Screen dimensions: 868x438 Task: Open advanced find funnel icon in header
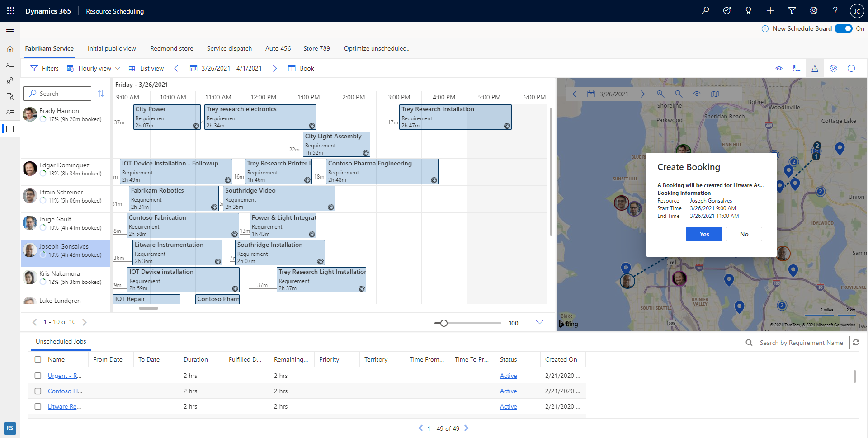[x=792, y=11]
